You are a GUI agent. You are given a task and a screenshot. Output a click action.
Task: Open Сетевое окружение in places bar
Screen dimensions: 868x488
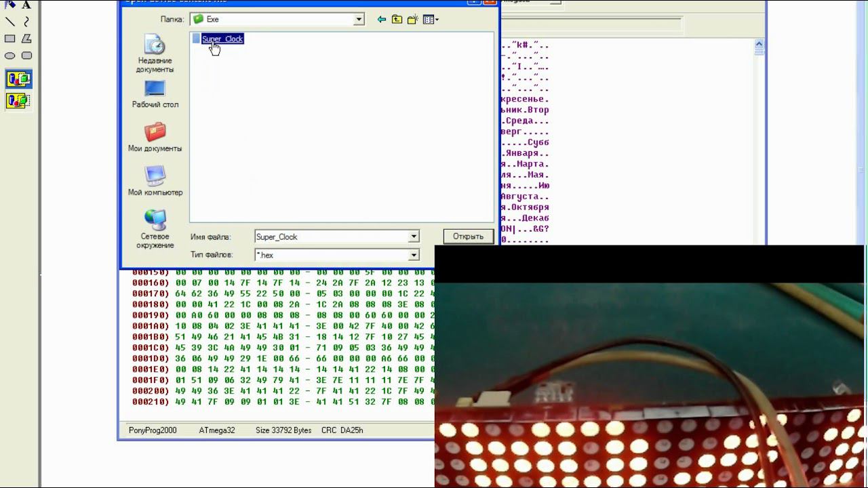[155, 229]
